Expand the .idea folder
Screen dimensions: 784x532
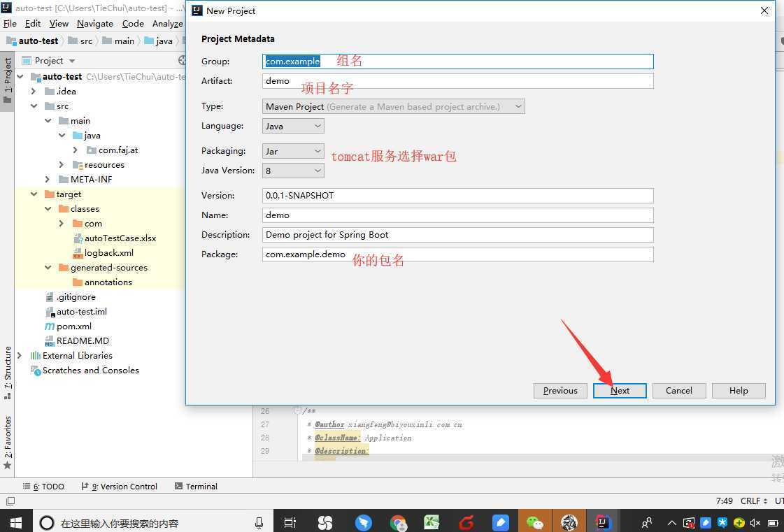point(34,92)
